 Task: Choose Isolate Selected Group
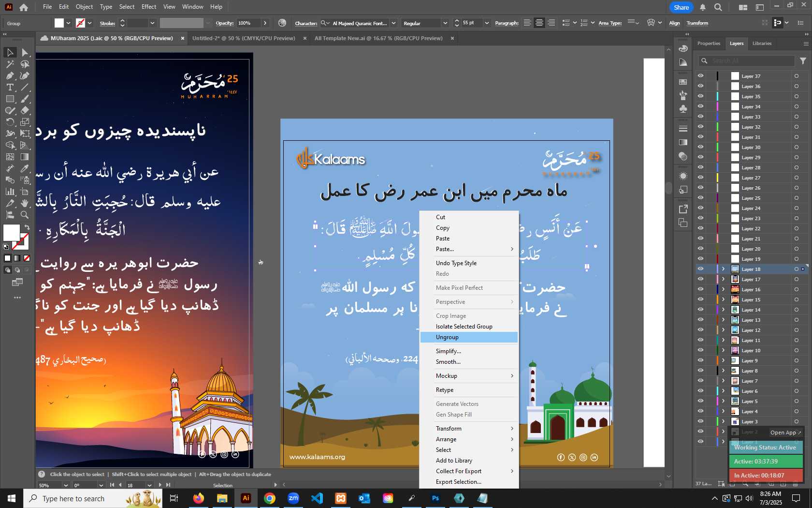(x=469, y=327)
